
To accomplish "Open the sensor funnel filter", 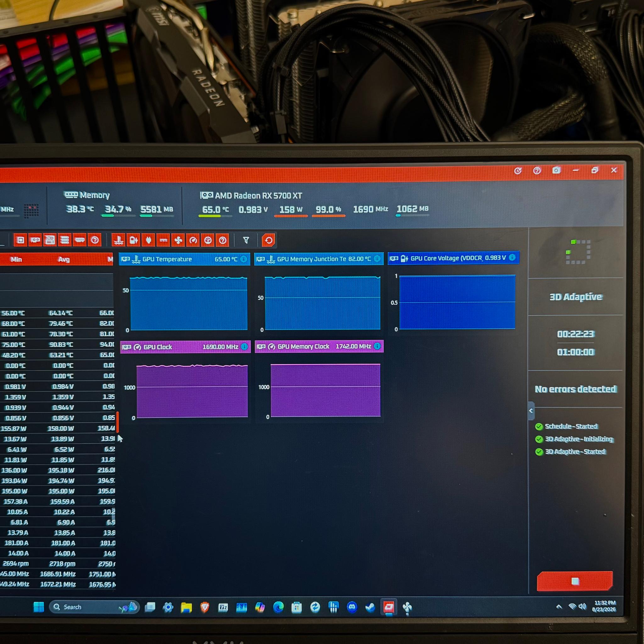I will click(246, 240).
